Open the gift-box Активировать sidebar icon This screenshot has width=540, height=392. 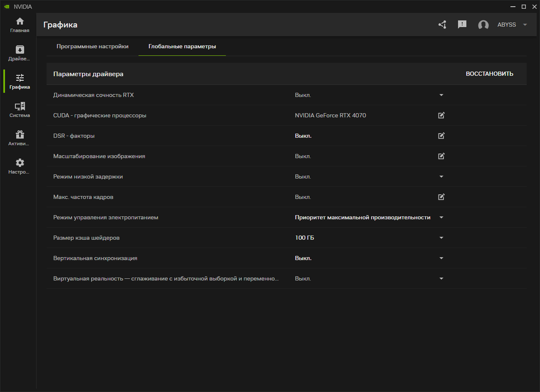coord(20,138)
